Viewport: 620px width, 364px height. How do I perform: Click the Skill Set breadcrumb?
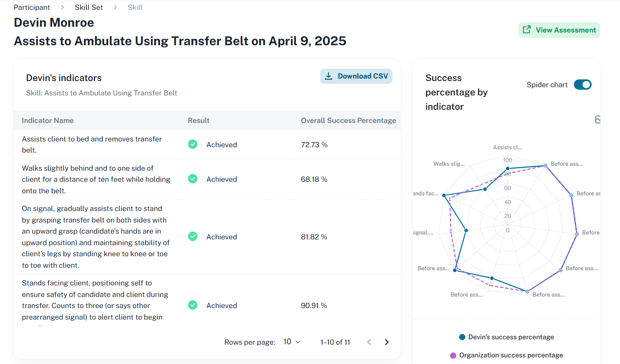click(x=89, y=7)
